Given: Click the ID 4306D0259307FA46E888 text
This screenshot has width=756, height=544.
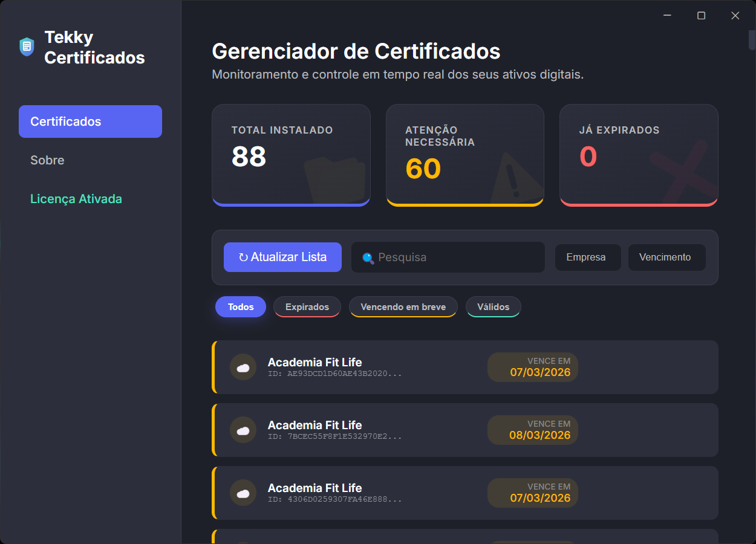Looking at the screenshot, I should coord(335,499).
